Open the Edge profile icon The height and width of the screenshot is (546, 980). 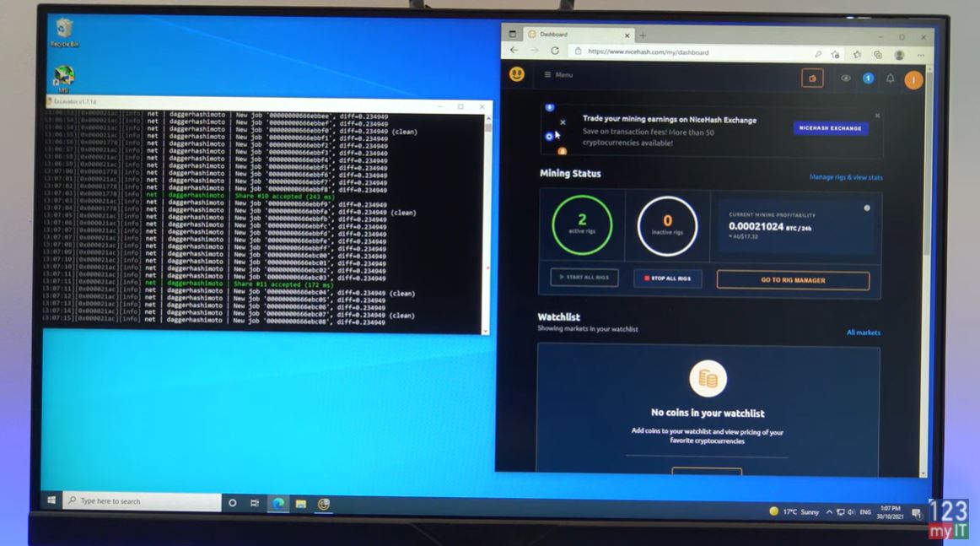point(899,55)
